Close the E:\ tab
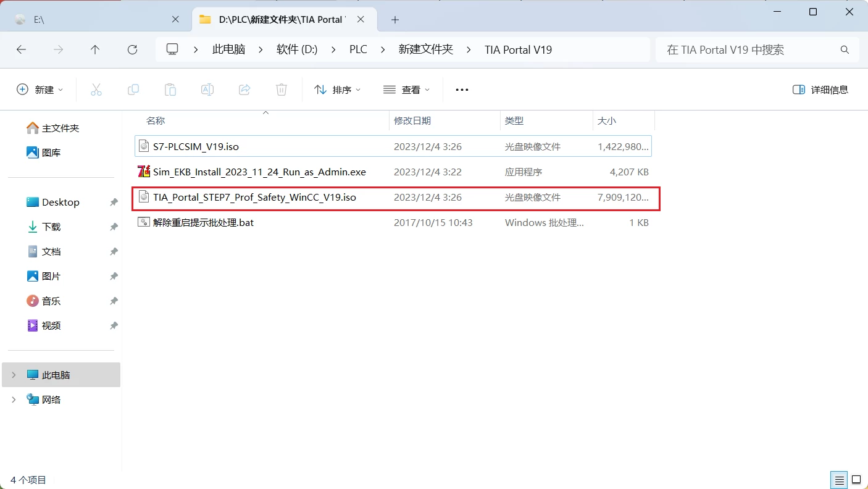 (175, 20)
